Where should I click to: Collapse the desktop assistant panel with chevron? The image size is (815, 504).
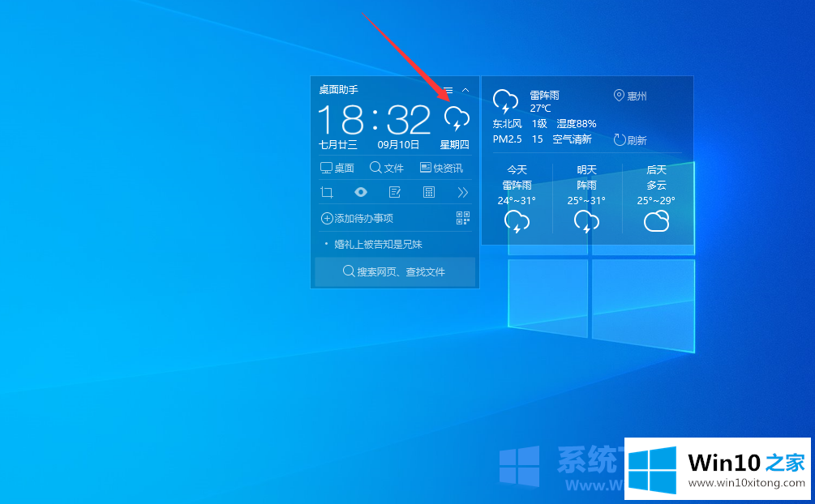click(x=465, y=90)
